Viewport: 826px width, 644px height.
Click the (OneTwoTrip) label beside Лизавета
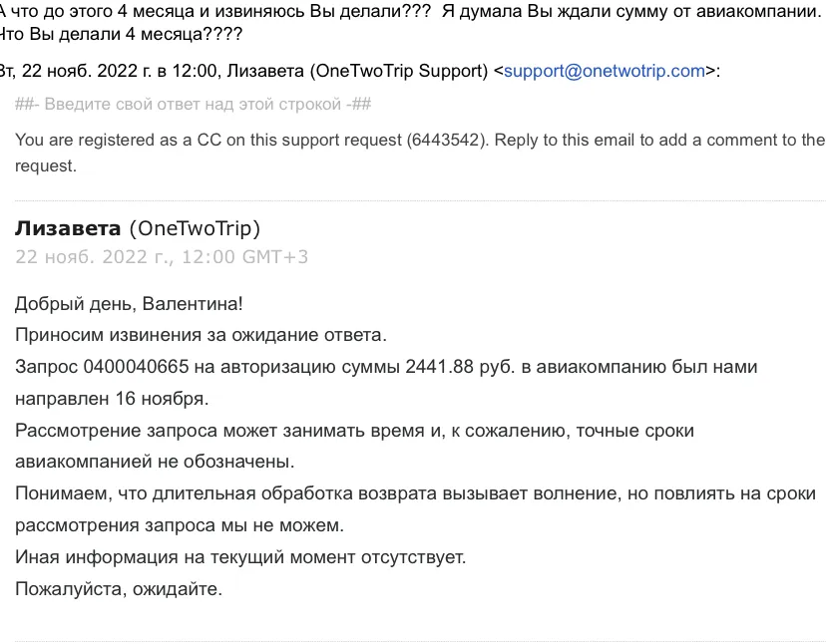click(195, 228)
